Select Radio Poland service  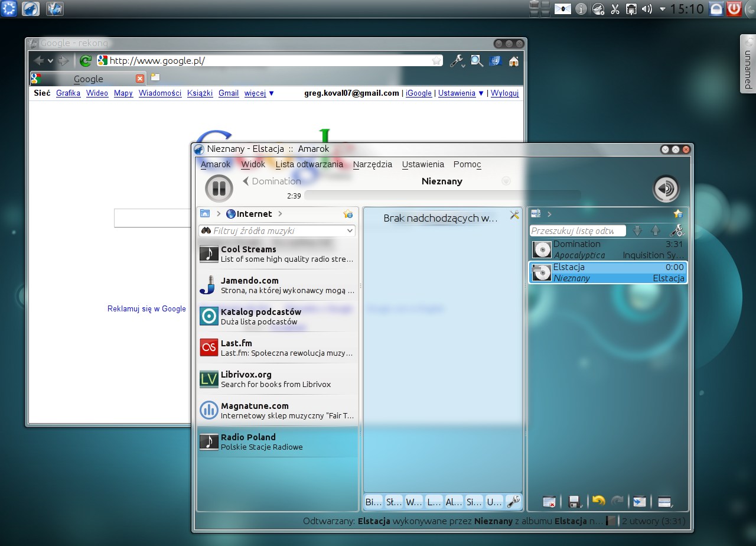[x=278, y=442]
